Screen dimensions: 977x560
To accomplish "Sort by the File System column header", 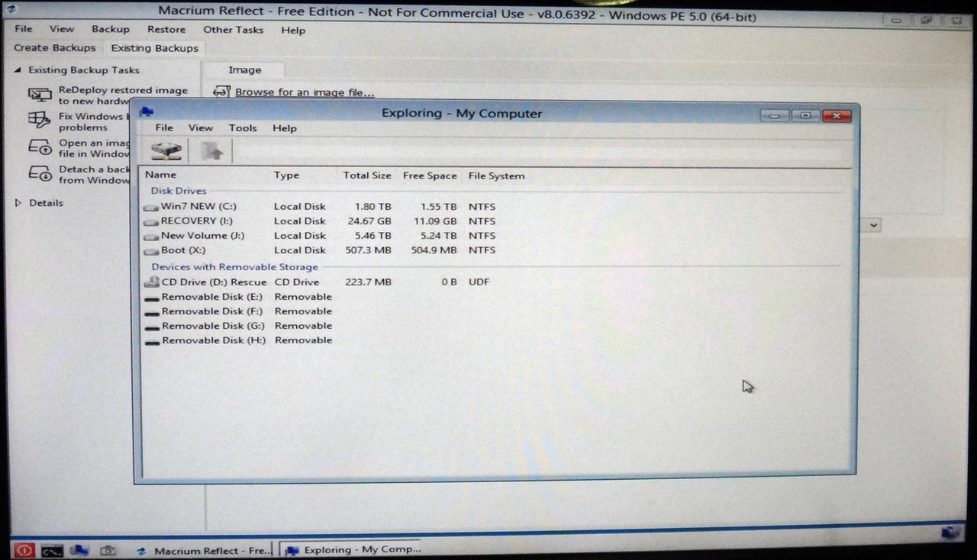I will pyautogui.click(x=496, y=175).
